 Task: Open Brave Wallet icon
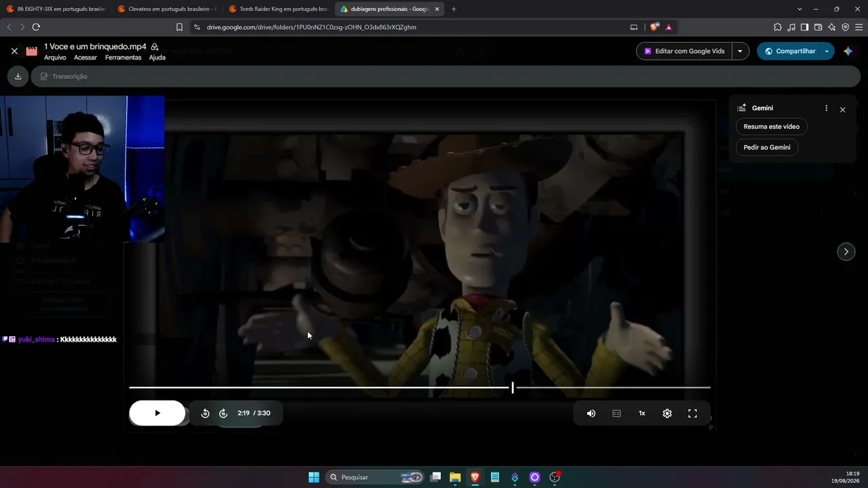(x=818, y=27)
